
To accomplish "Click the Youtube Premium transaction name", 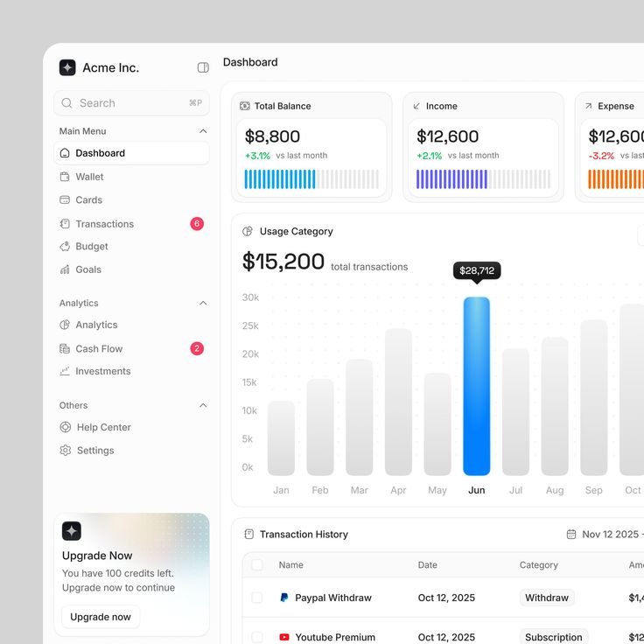I will (x=335, y=637).
